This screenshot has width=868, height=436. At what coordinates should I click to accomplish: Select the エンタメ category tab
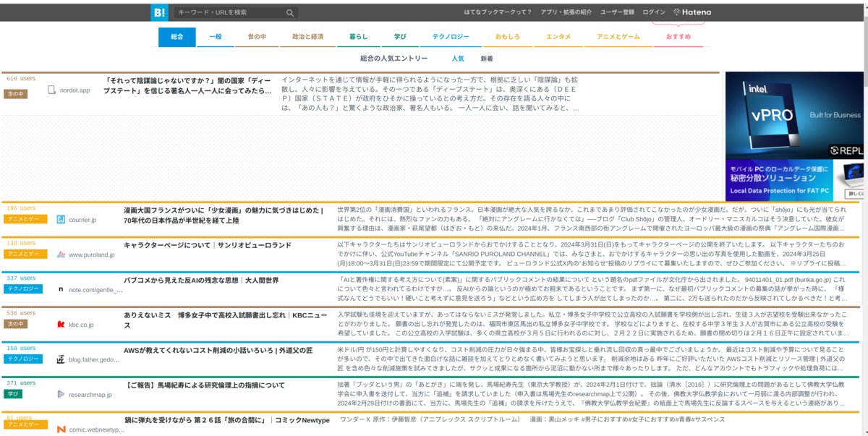click(x=558, y=37)
